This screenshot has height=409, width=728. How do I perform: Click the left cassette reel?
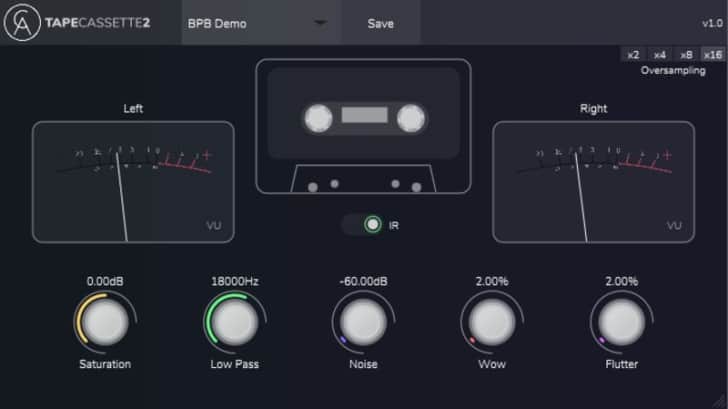point(318,118)
